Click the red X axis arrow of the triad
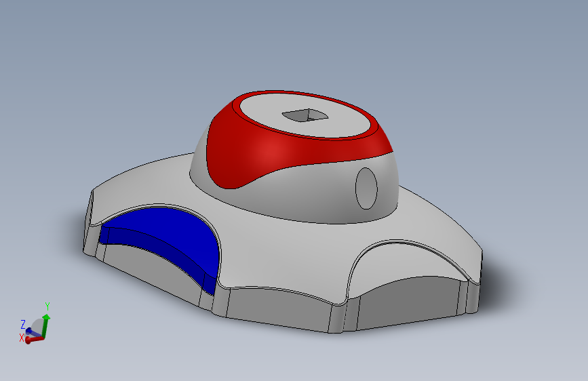Screen dimensions: 588x381 tap(33, 340)
